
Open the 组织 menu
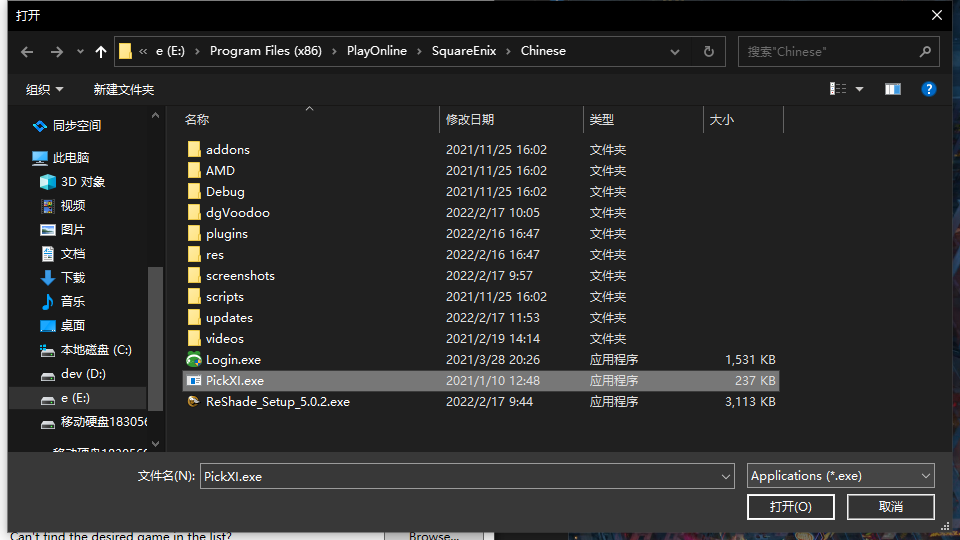tap(44, 89)
